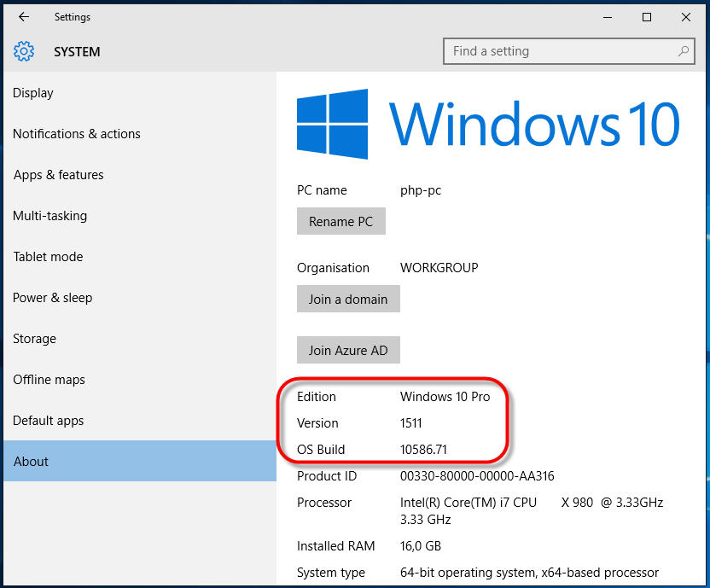This screenshot has width=710, height=588.
Task: Go to Offline maps
Action: (x=49, y=380)
